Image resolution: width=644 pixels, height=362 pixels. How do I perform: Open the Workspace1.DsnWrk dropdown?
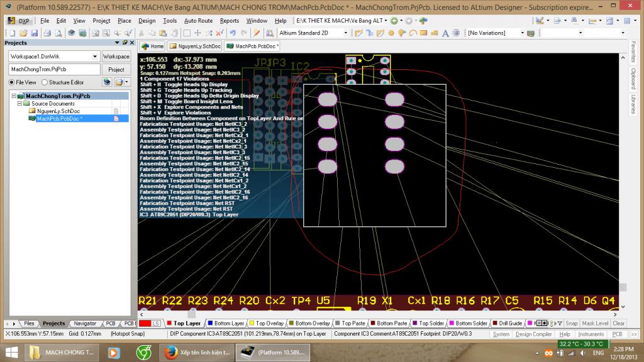click(94, 57)
